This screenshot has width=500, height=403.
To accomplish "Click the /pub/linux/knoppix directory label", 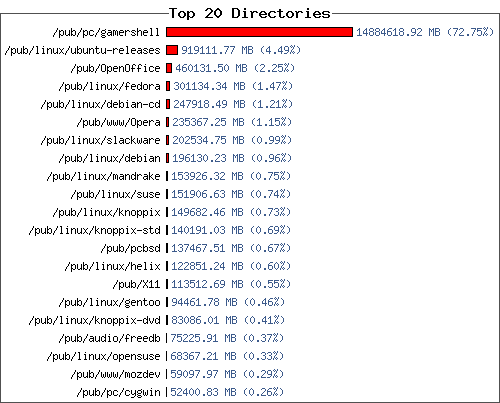I will click(x=106, y=213).
